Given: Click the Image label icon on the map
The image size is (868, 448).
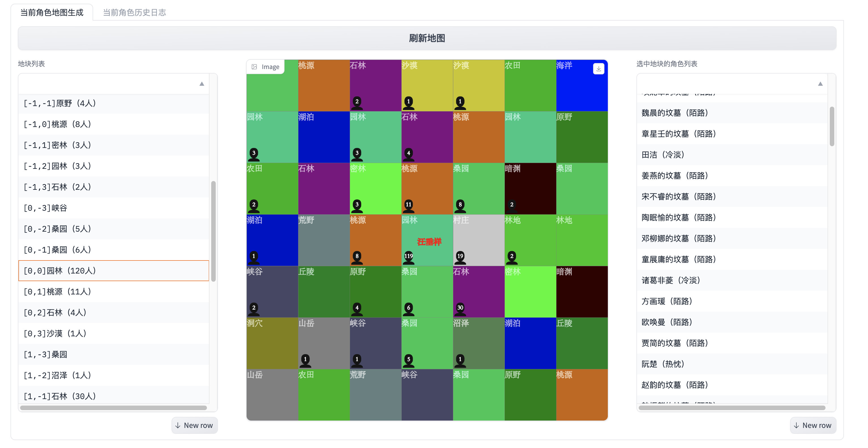Looking at the screenshot, I should [255, 67].
